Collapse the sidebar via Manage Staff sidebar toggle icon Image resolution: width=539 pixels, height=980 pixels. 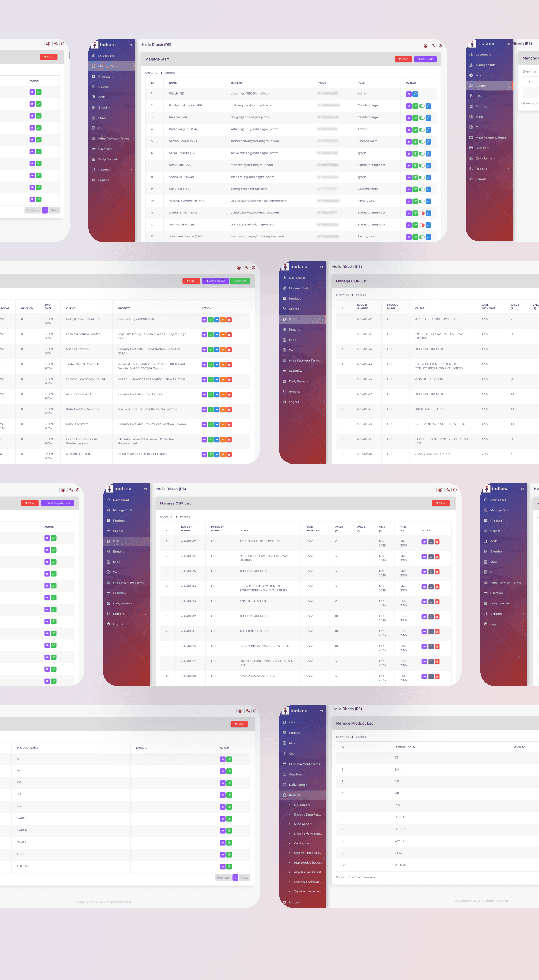click(131, 45)
